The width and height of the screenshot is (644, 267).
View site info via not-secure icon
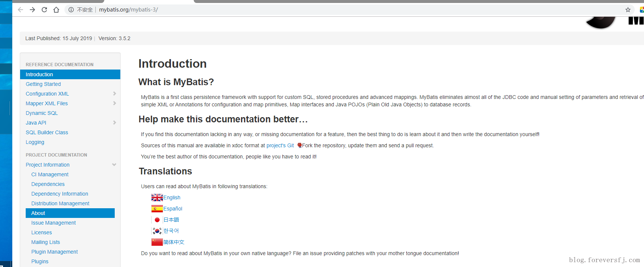[x=71, y=10]
